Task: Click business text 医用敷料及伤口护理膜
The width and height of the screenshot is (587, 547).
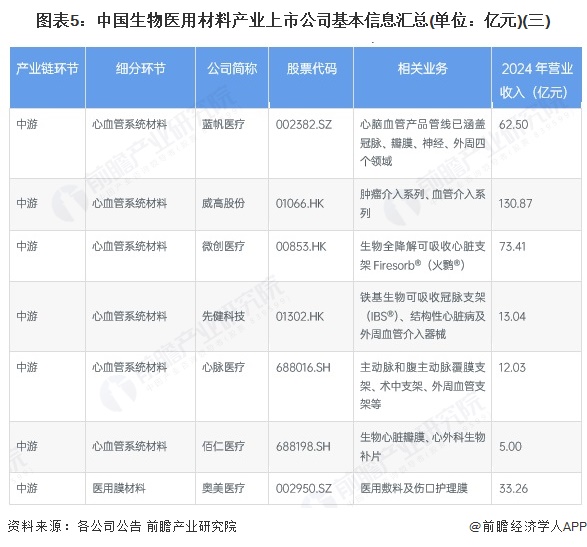Action: tap(414, 488)
